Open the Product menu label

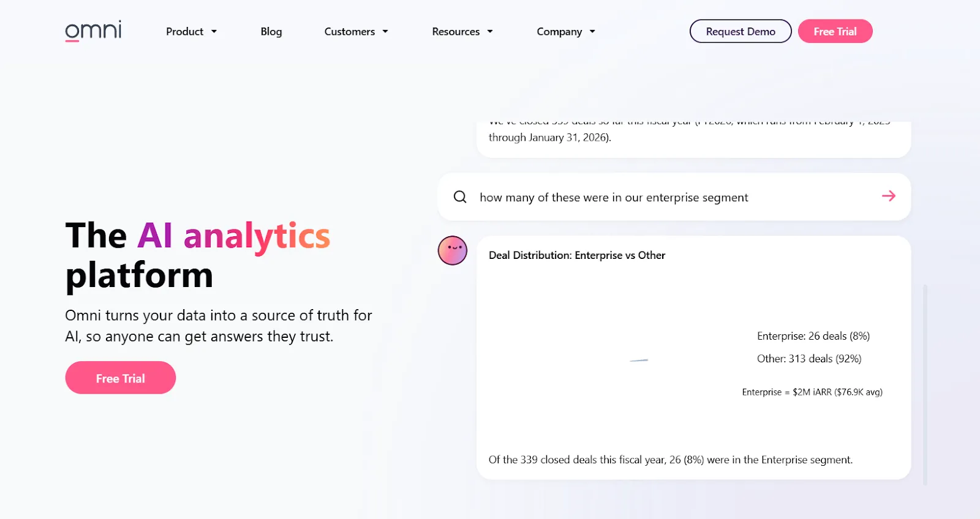pos(184,31)
